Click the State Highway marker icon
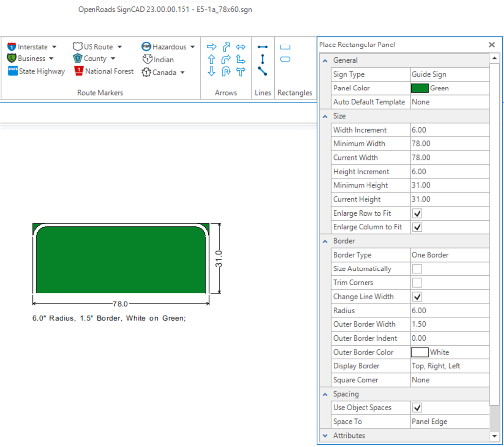 (x=13, y=71)
